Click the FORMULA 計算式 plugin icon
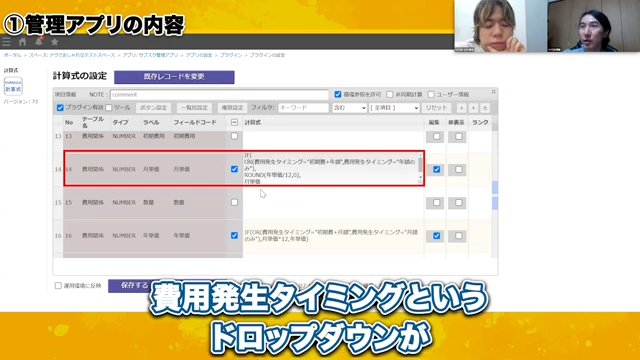The height and width of the screenshot is (360, 640). pos(13,86)
